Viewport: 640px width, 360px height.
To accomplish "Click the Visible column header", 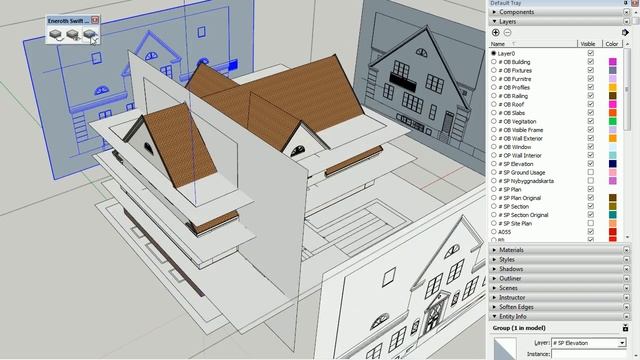I will pyautogui.click(x=588, y=44).
